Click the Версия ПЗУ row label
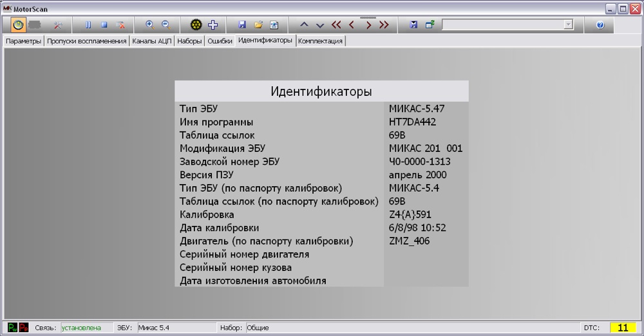The height and width of the screenshot is (336, 644). pos(206,175)
